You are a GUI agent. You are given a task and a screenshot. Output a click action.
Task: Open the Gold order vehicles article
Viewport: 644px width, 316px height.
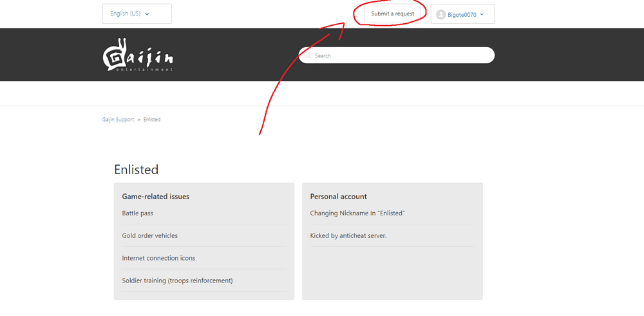[149, 235]
